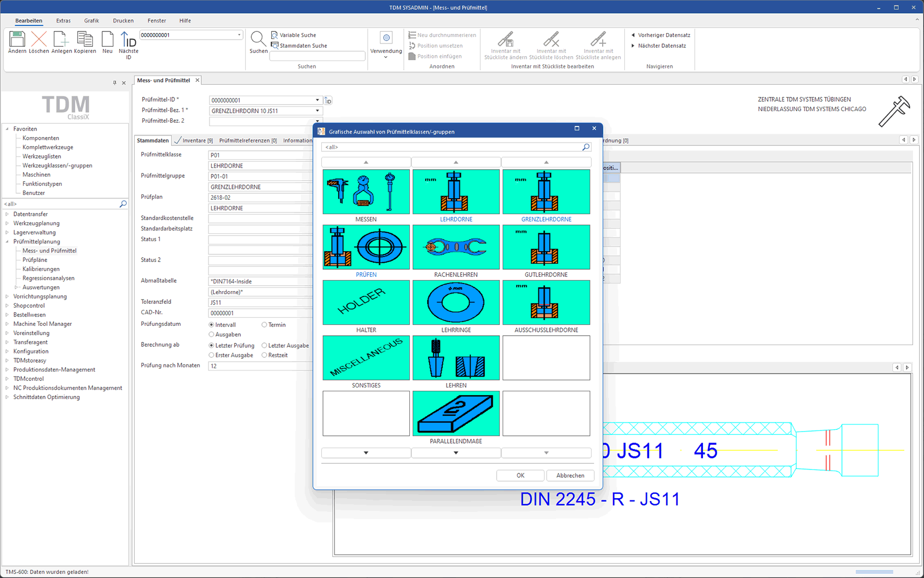Image resolution: width=924 pixels, height=578 pixels.
Task: Collapse the Prüfmittelplanung tree node
Action: pyautogui.click(x=7, y=242)
